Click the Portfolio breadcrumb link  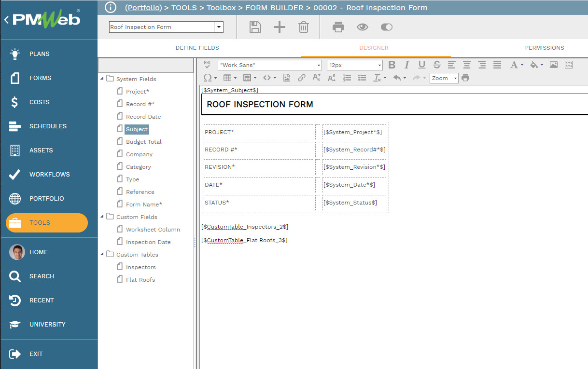point(143,8)
